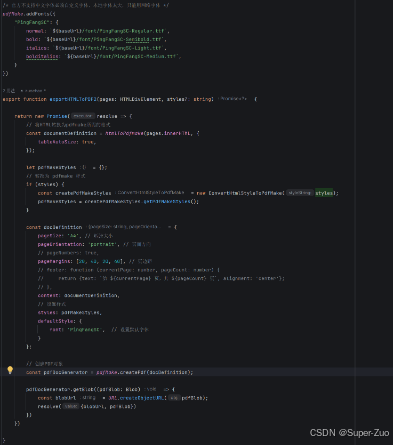393x445 pixels.
Task: Click the 'docDefinition' constant declaration
Action: point(63,227)
